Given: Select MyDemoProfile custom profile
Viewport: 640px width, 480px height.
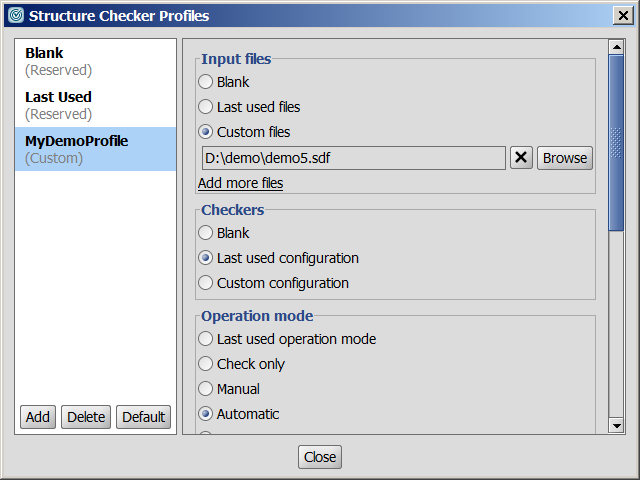Looking at the screenshot, I should (77, 149).
